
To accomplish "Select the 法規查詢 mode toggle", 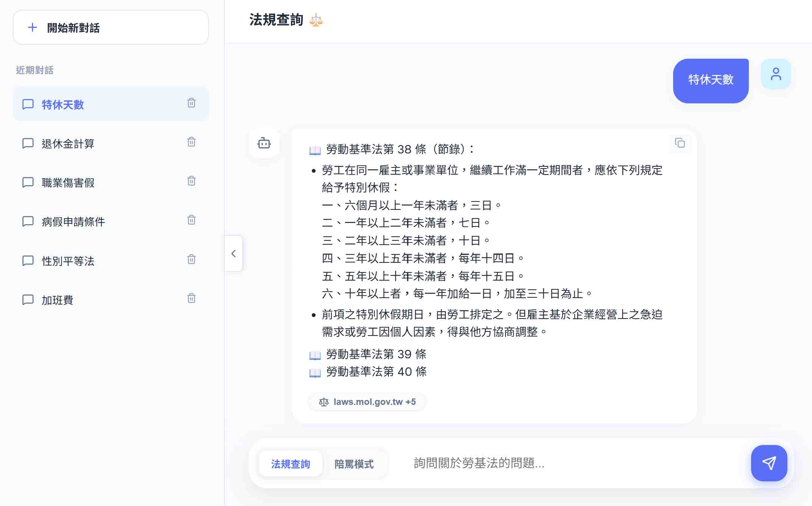I will click(291, 464).
